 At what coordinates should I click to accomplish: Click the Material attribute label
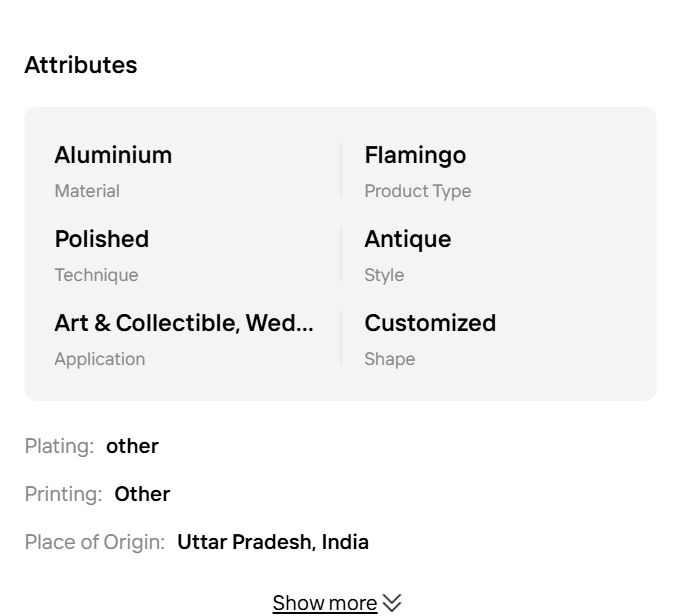(x=87, y=191)
